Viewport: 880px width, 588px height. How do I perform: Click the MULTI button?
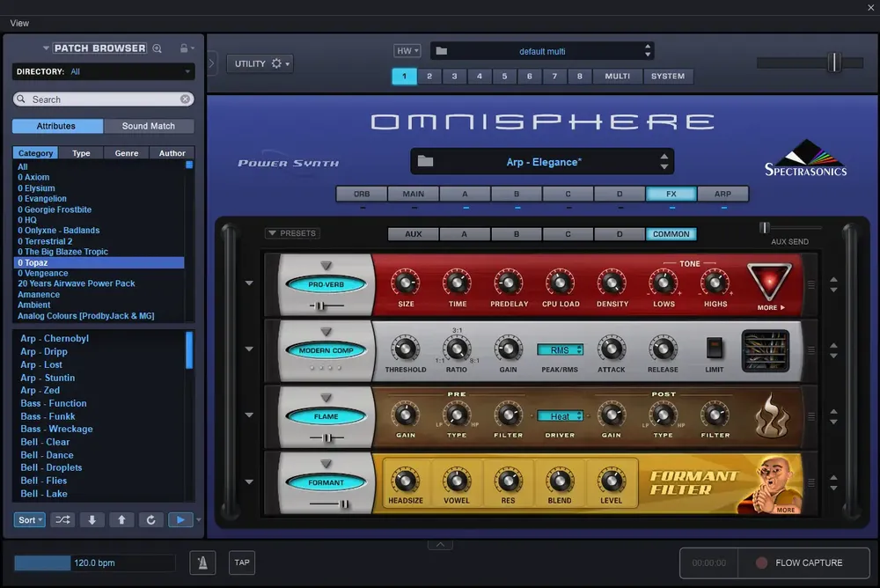[x=618, y=76]
